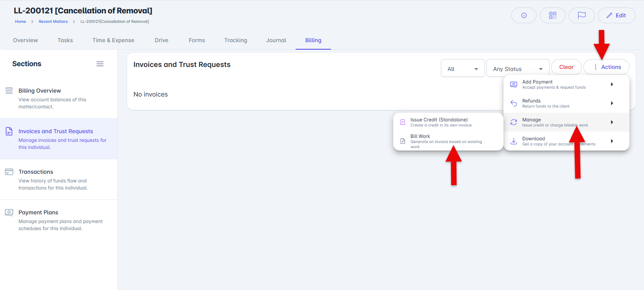Open the Tracking tab

[x=236, y=40]
